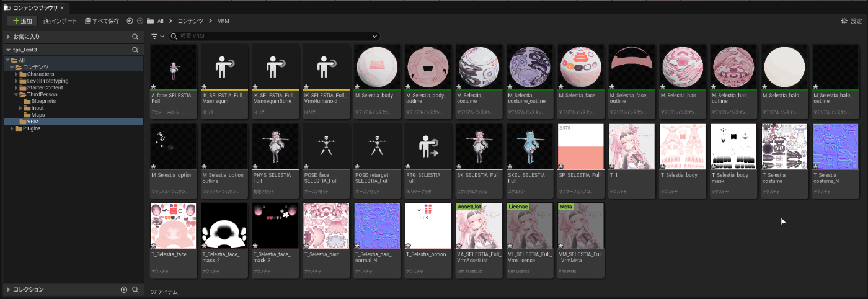The height and width of the screenshot is (299, 868).
Task: Select the VRM folder in tree
Action: point(73,122)
